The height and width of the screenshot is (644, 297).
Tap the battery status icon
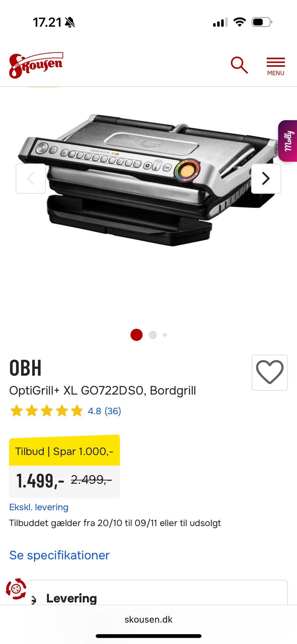pyautogui.click(x=262, y=22)
